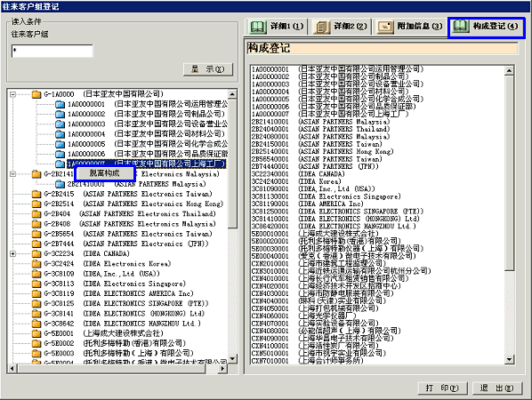The height and width of the screenshot is (400, 532).
Task: Select list row 3C81130001 IDEA Electronics Singapore
Action: [326, 196]
